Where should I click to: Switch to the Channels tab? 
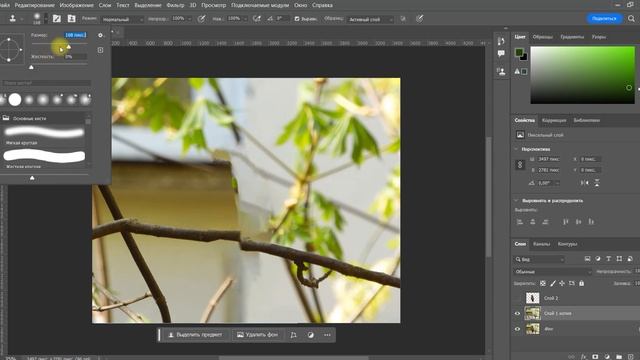point(541,244)
